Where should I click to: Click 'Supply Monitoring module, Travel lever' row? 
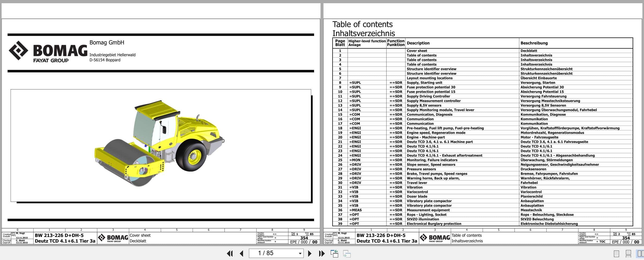point(440,110)
